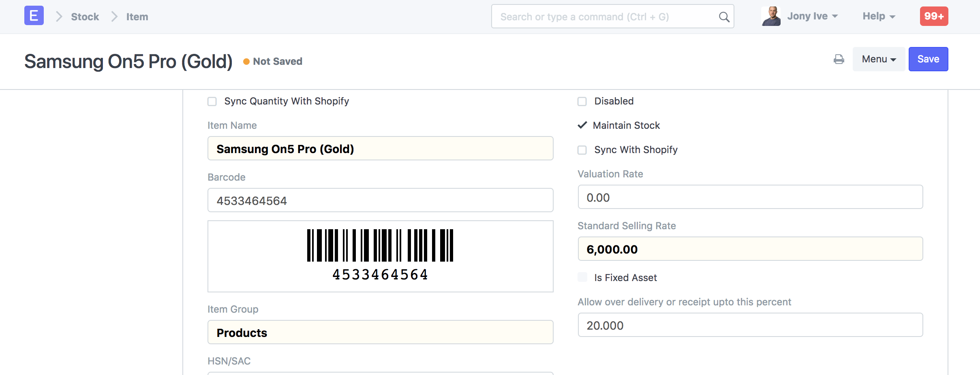The height and width of the screenshot is (375, 980).
Task: Enable Sync With Shopify checkbox
Action: [x=582, y=150]
